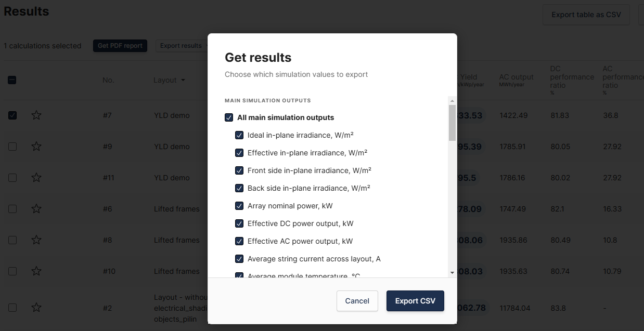Click the Export CSV button

pos(415,301)
